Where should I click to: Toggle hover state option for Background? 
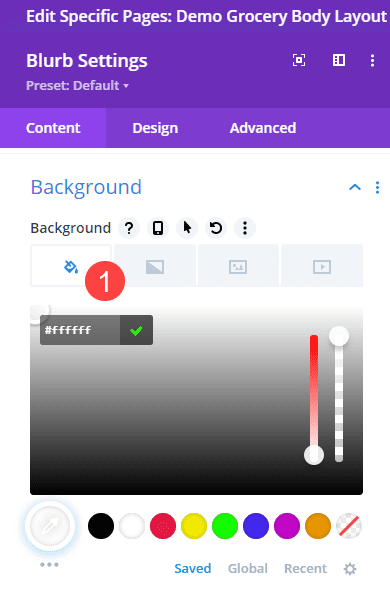click(x=187, y=228)
